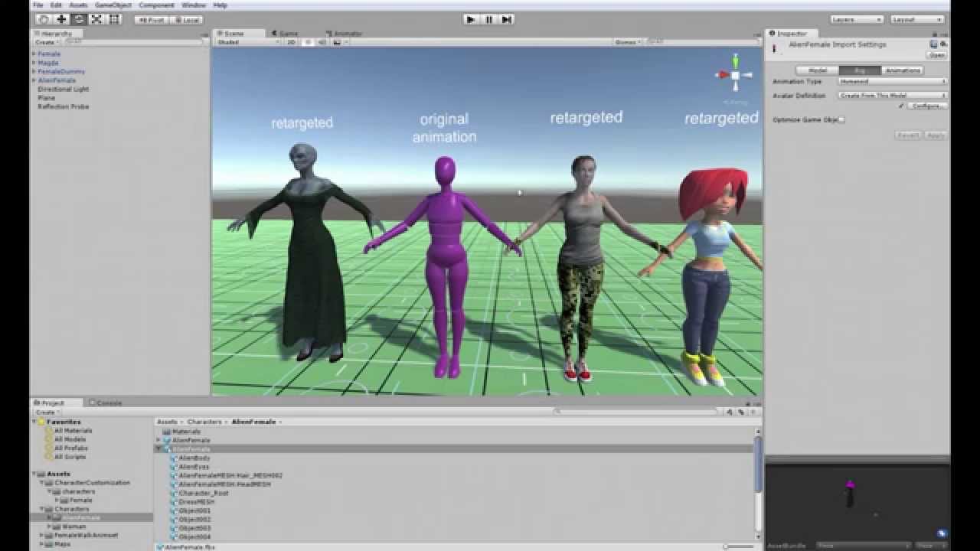Toggle scene audio in Scene view
The height and width of the screenshot is (551, 980).
322,42
